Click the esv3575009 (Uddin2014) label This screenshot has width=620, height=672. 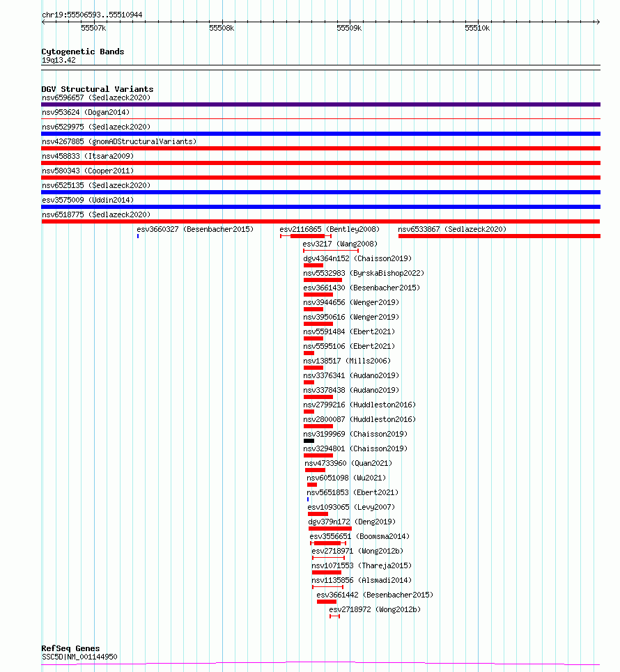88,200
